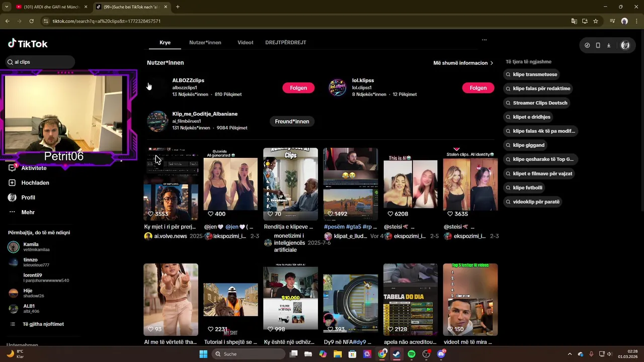Search suggestion Streamer Clips Deutsch
Image resolution: width=644 pixels, height=362 pixels.
click(x=536, y=103)
